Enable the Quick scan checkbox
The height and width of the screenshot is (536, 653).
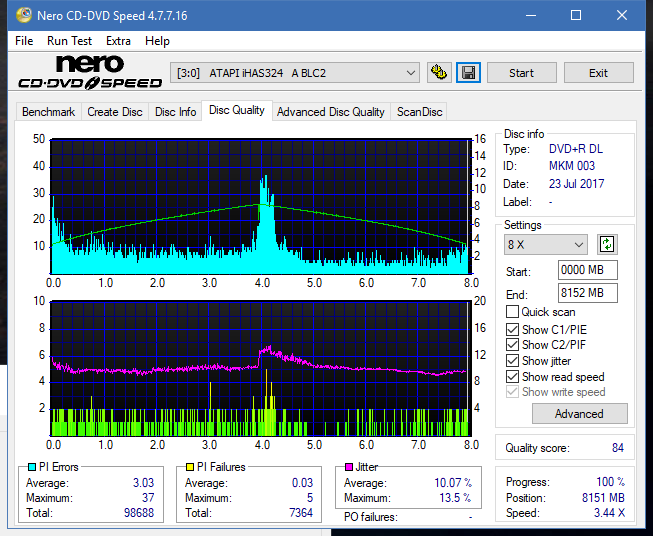click(x=512, y=312)
